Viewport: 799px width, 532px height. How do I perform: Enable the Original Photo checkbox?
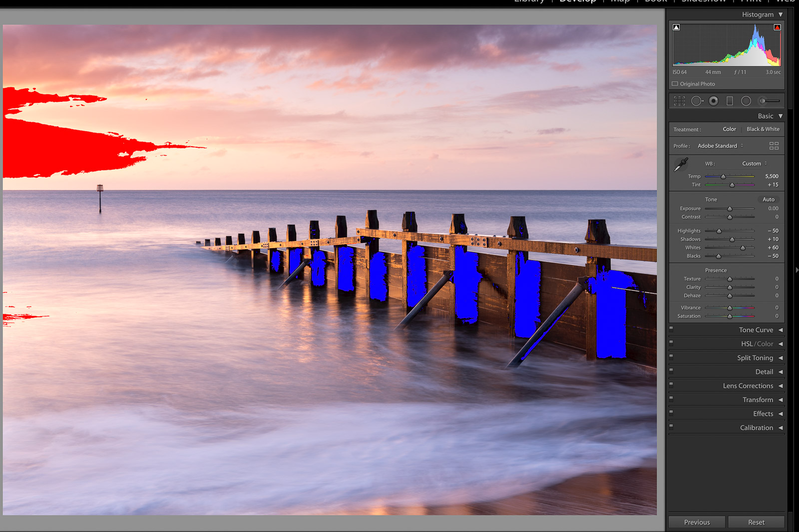click(x=675, y=84)
